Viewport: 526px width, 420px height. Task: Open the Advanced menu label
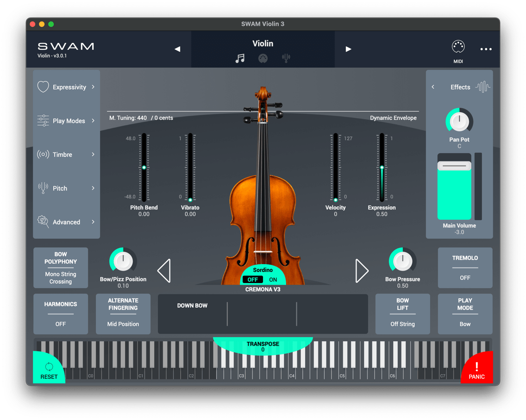point(66,222)
